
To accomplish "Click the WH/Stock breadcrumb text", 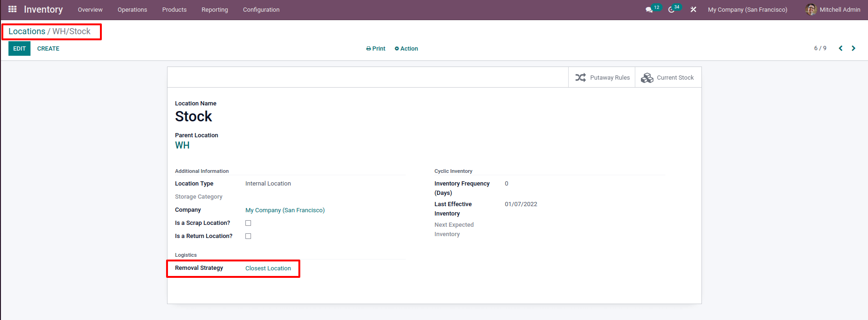I will (x=71, y=31).
